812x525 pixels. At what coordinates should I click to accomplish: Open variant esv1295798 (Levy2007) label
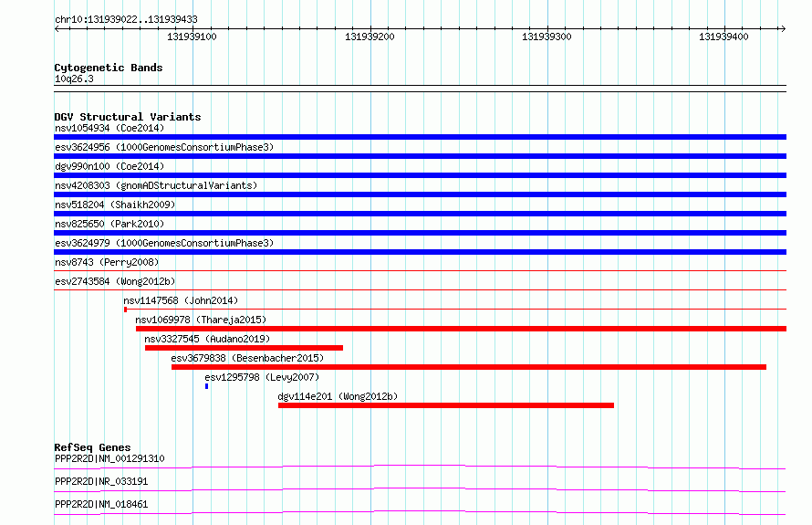click(262, 377)
